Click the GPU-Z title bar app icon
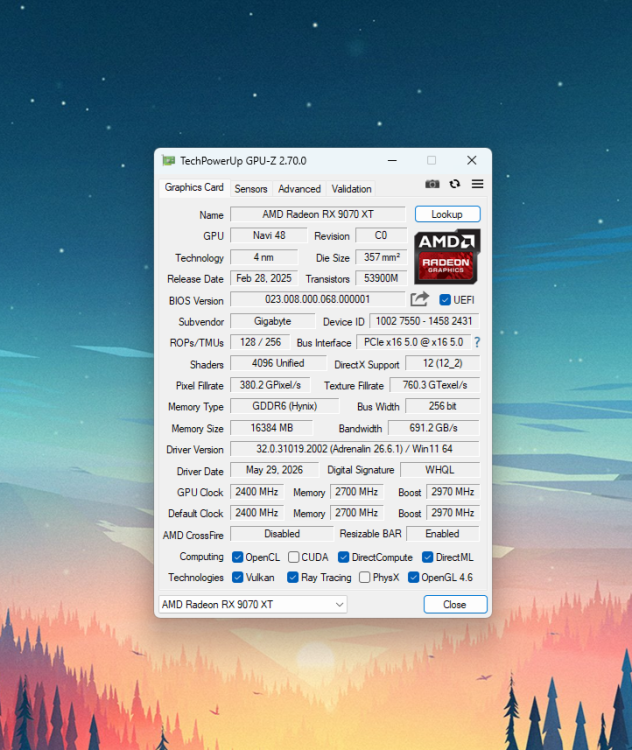Screen dimensions: 632x750 pos(168,161)
